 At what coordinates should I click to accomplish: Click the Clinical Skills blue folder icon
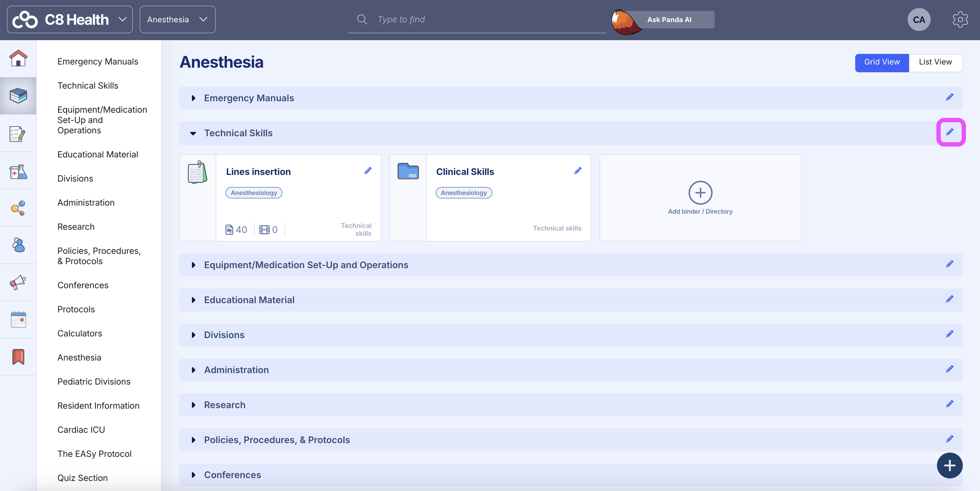(x=408, y=171)
